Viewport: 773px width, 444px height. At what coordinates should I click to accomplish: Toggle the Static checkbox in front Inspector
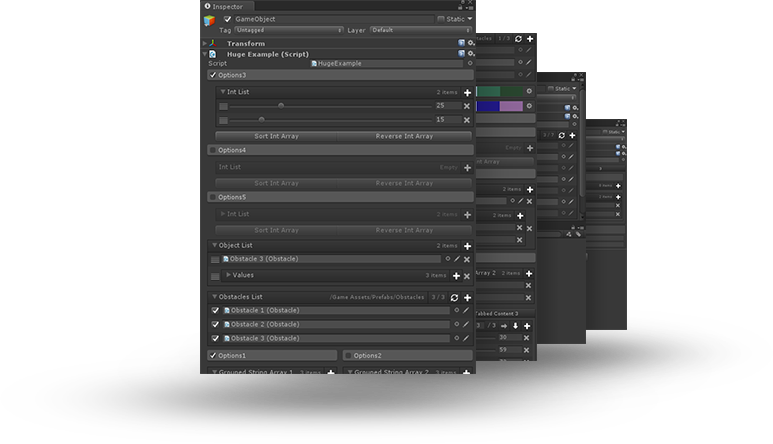[x=441, y=19]
